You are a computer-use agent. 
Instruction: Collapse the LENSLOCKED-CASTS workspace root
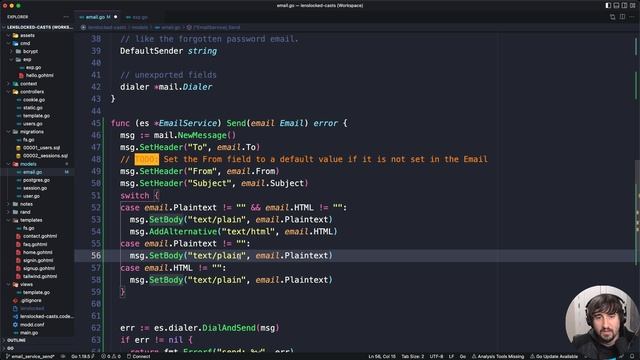38,27
